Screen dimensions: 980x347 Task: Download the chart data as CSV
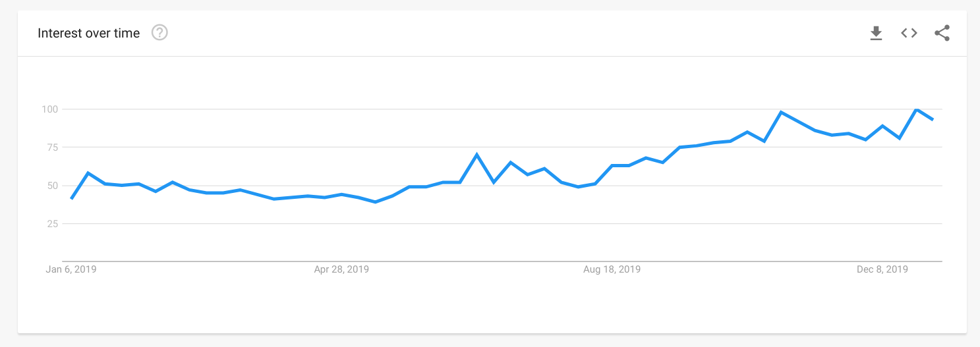click(x=876, y=33)
